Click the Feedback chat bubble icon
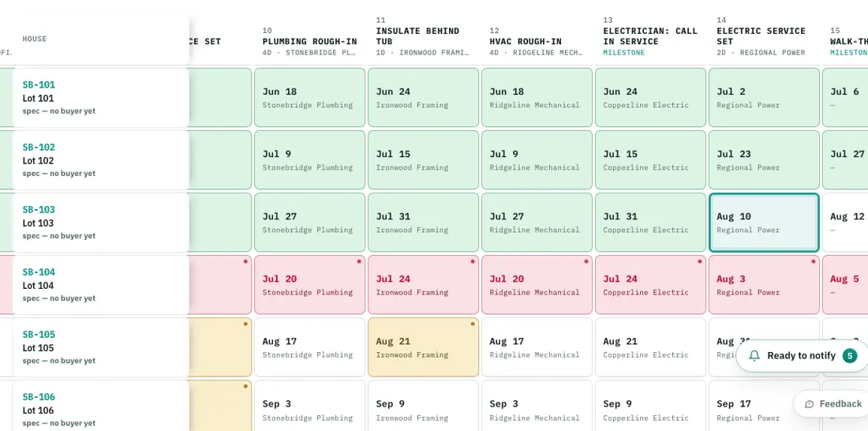The height and width of the screenshot is (431, 868). click(810, 404)
